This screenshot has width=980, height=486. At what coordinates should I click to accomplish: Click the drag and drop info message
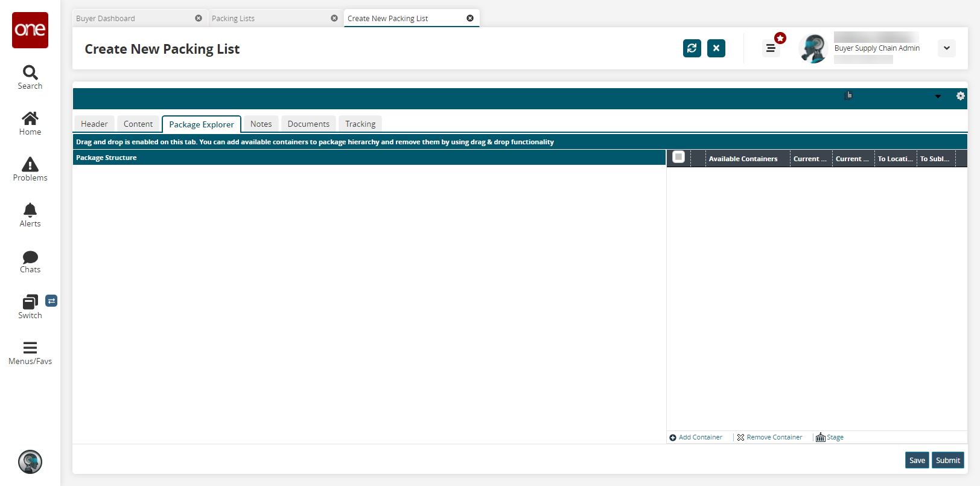tap(315, 142)
